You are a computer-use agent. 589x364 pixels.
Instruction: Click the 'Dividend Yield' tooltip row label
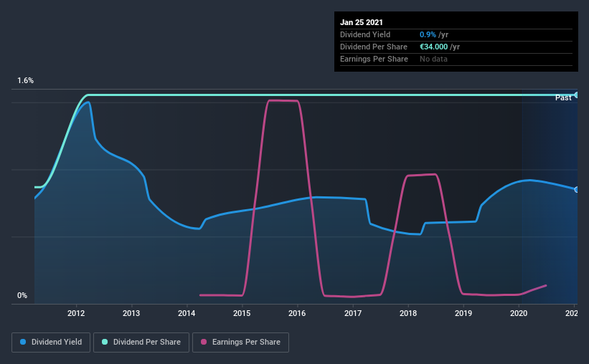tap(365, 34)
